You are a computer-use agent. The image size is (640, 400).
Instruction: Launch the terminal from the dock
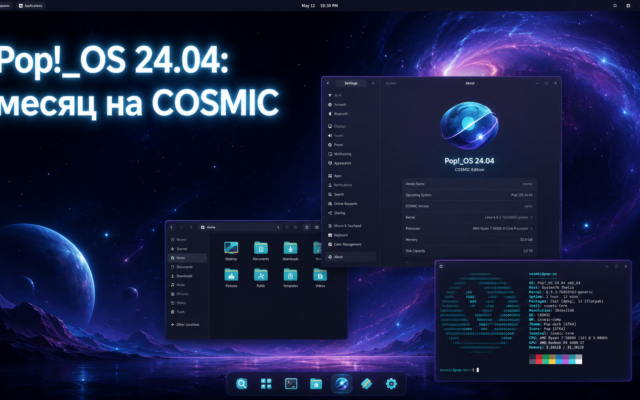tap(291, 384)
